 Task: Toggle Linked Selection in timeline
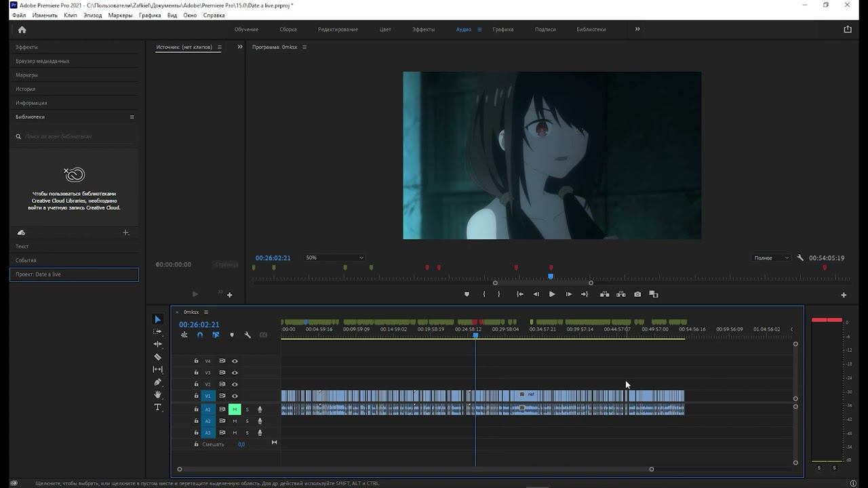216,335
